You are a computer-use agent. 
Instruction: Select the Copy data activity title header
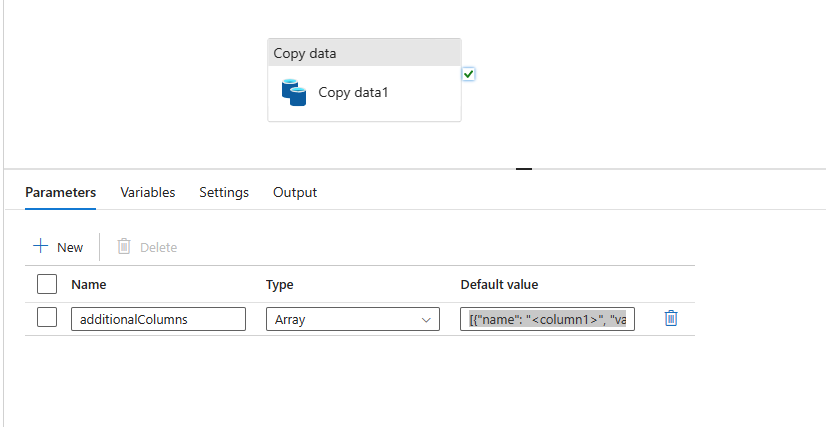click(x=364, y=53)
